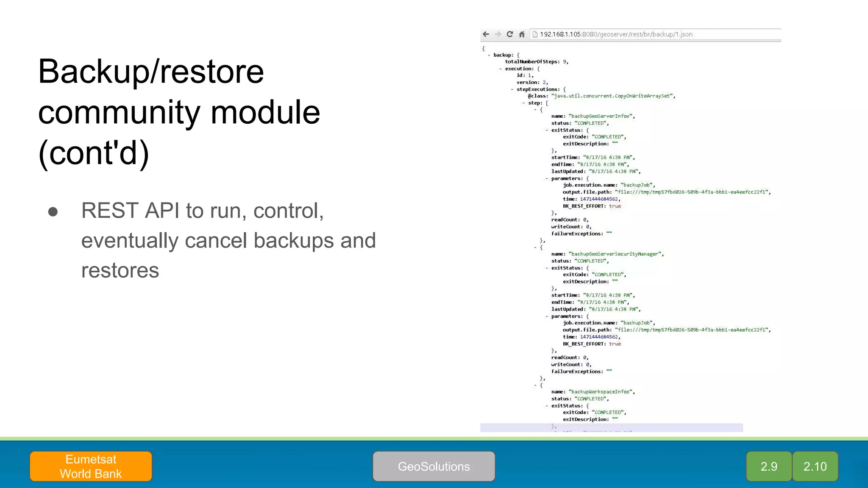Screen dimensions: 868x488
Task: Collapse the execution JSON node
Action: (x=501, y=69)
